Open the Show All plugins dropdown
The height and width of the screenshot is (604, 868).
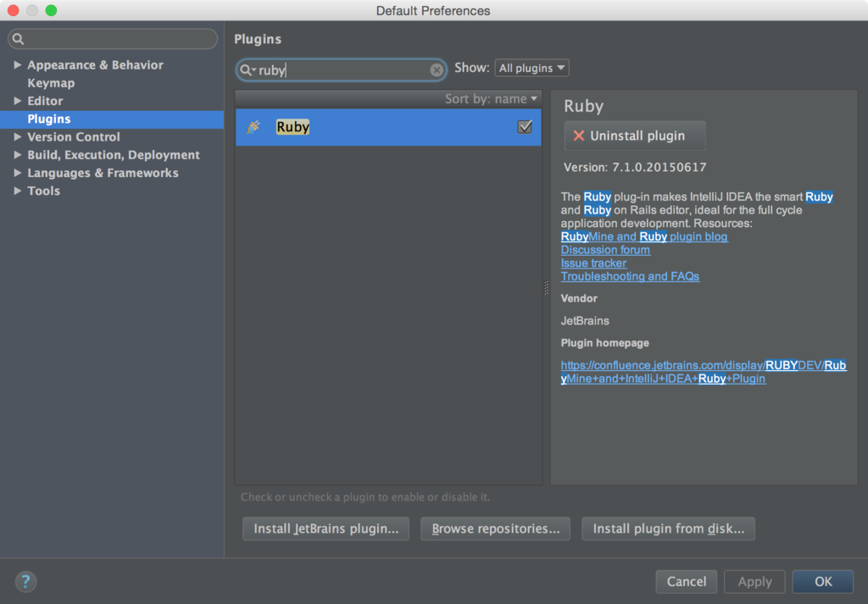(531, 68)
